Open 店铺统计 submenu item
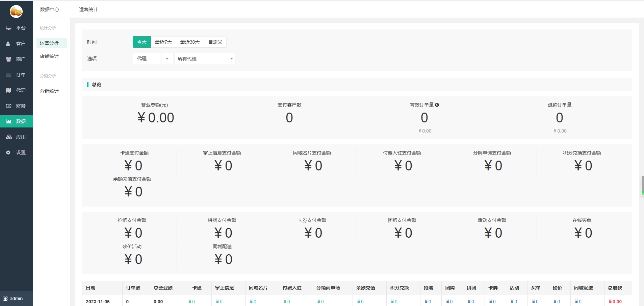 pos(49,56)
